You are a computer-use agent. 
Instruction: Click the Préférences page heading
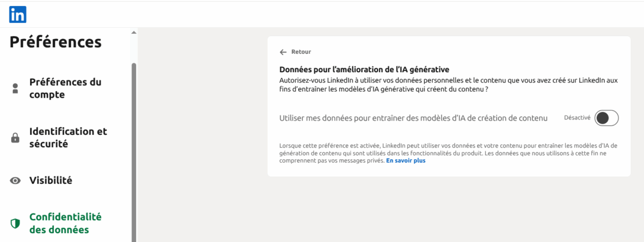(x=56, y=42)
